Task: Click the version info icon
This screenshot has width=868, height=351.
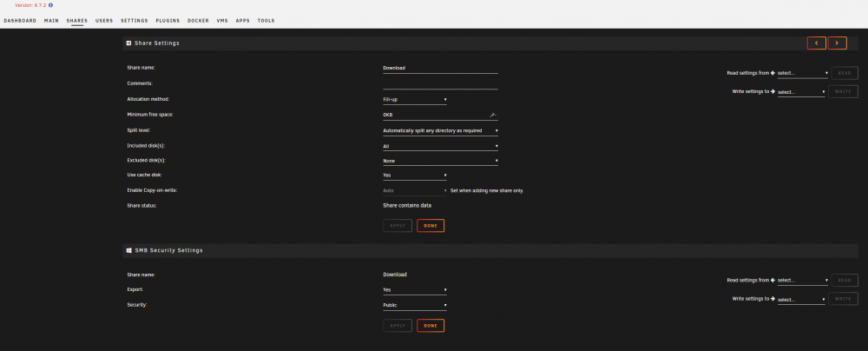Action: (x=51, y=5)
